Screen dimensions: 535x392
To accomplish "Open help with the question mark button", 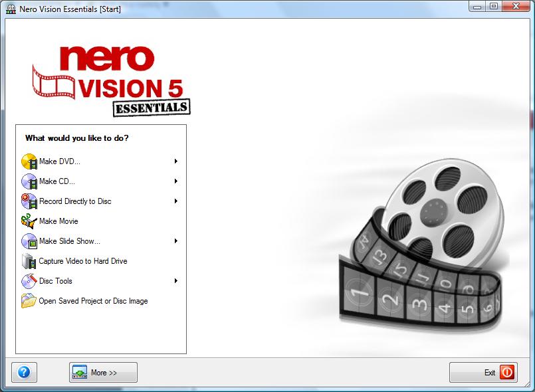I will (x=24, y=372).
